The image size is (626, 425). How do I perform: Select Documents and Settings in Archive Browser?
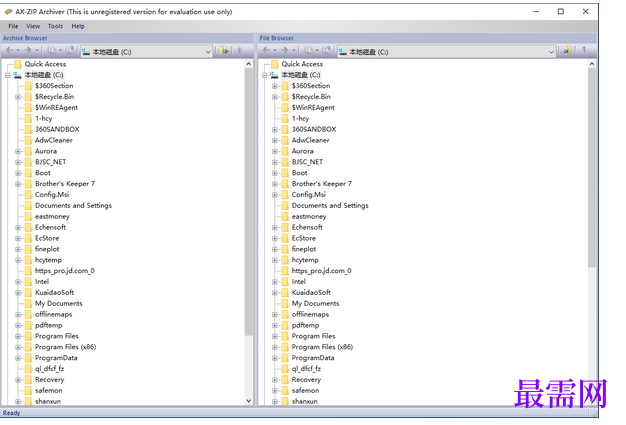pos(73,206)
